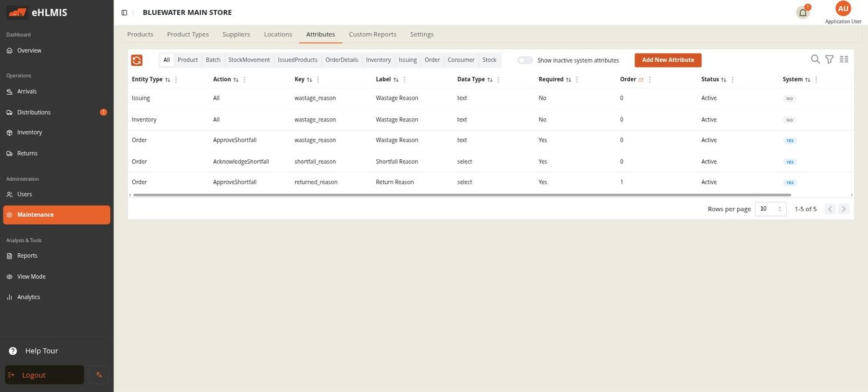The height and width of the screenshot is (392, 868).
Task: Sort by Entity Type arrows icon
Action: pyautogui.click(x=167, y=80)
